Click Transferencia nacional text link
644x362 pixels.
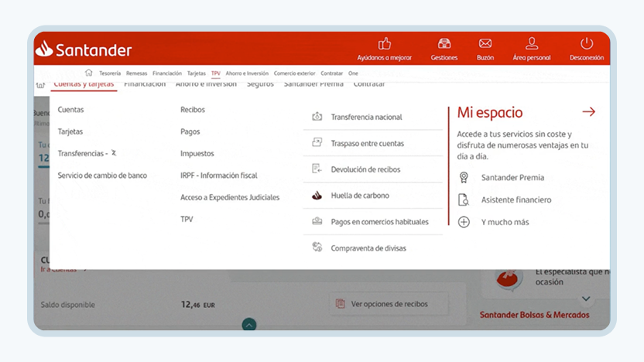tap(366, 117)
